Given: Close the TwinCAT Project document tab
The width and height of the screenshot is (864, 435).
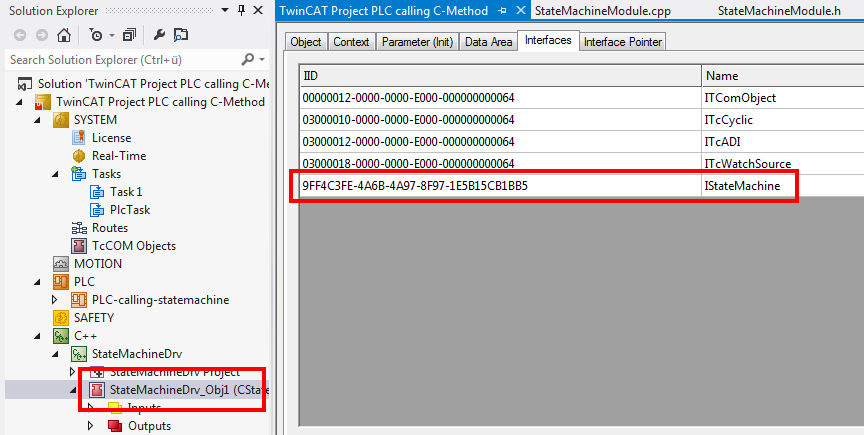Looking at the screenshot, I should pyautogui.click(x=521, y=10).
